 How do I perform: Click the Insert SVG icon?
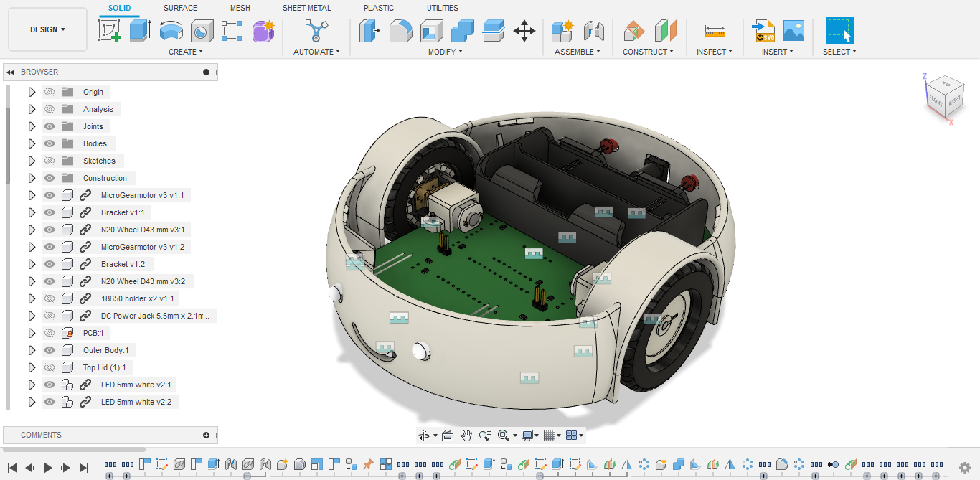click(x=763, y=32)
